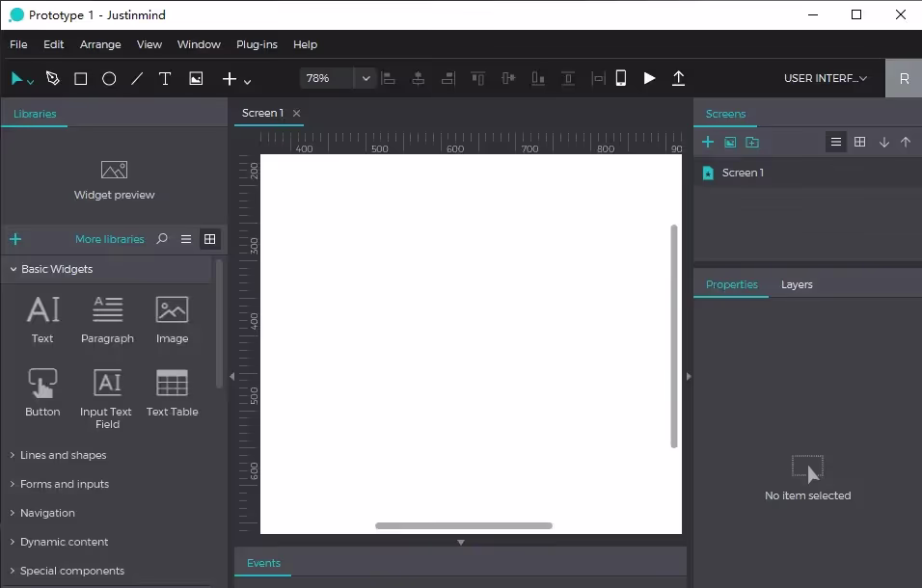Pick the Text tool in toolbar
The height and width of the screenshot is (588, 922).
pos(165,79)
